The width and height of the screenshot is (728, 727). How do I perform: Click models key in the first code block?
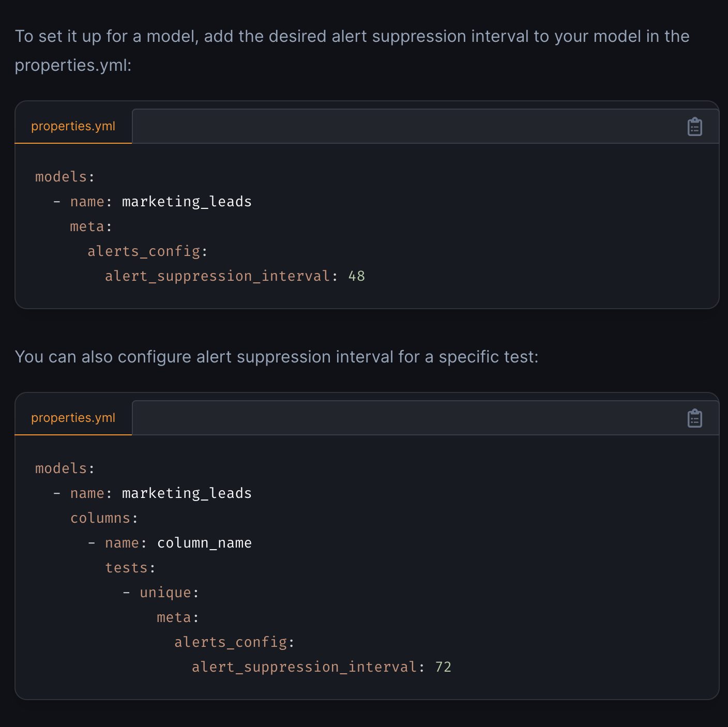pyautogui.click(x=61, y=177)
